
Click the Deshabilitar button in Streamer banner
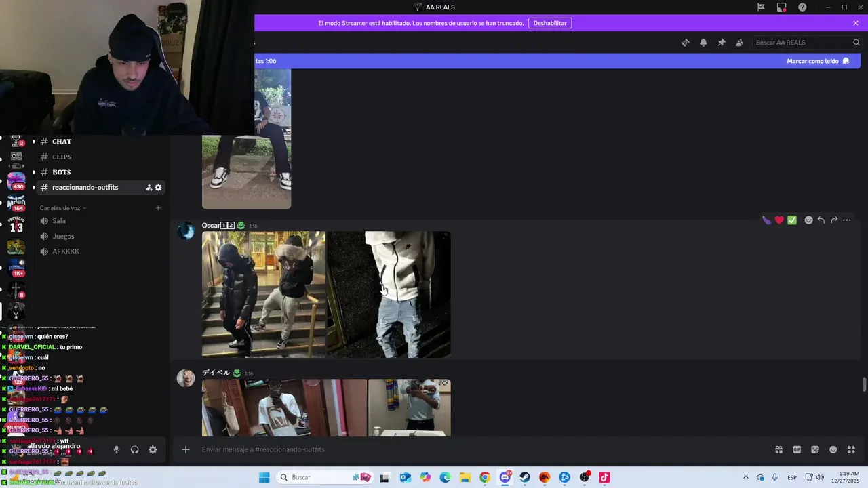[549, 23]
